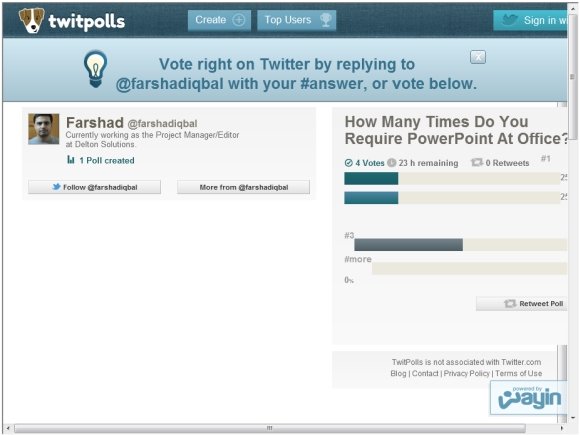Vote for the #more poll option bar
The width and height of the screenshot is (580, 435).
click(469, 268)
